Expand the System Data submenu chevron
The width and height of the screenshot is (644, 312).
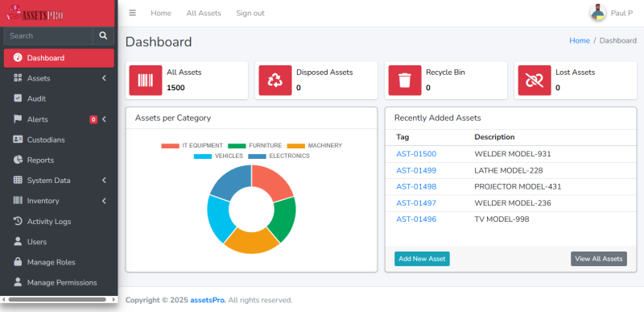tap(104, 180)
